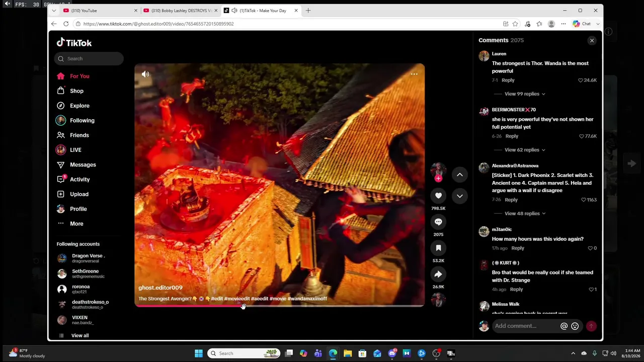
Task: Open the Following feed
Action: [x=75, y=121]
